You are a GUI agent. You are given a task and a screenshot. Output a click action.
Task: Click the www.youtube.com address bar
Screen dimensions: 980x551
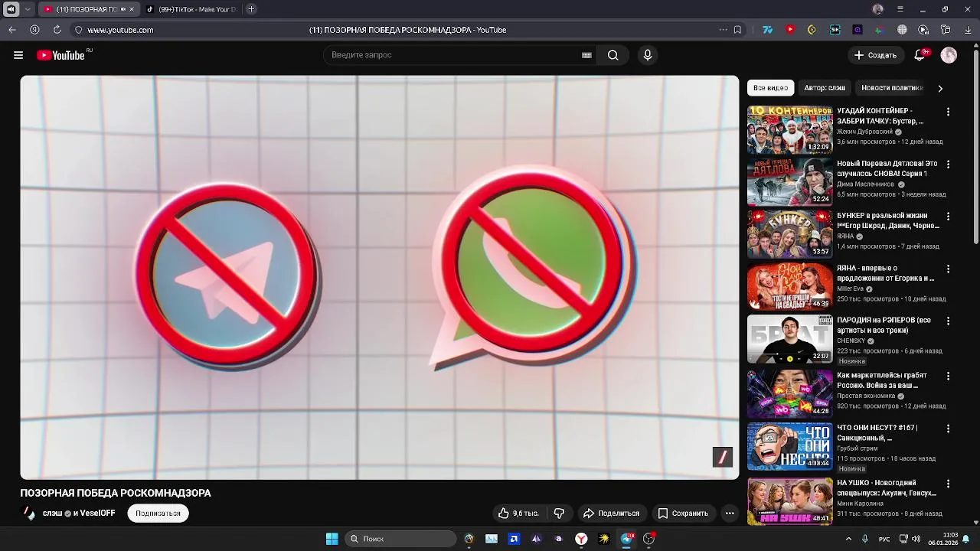[120, 30]
